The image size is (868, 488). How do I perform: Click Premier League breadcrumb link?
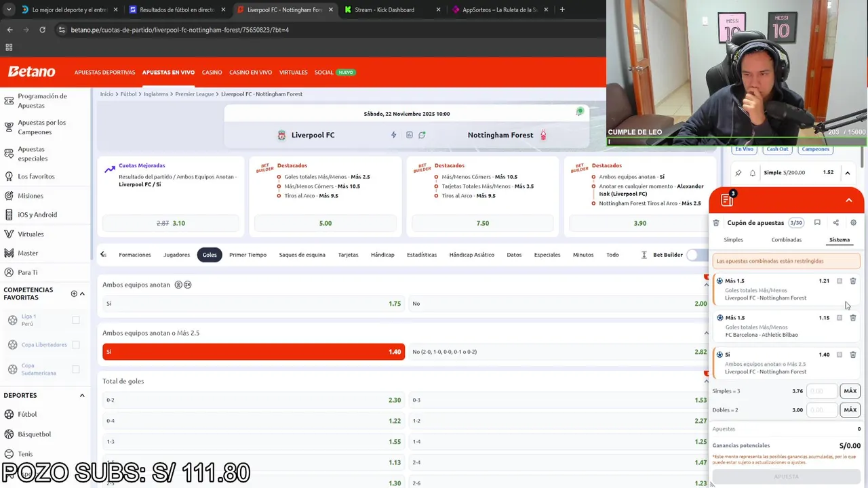195,94
